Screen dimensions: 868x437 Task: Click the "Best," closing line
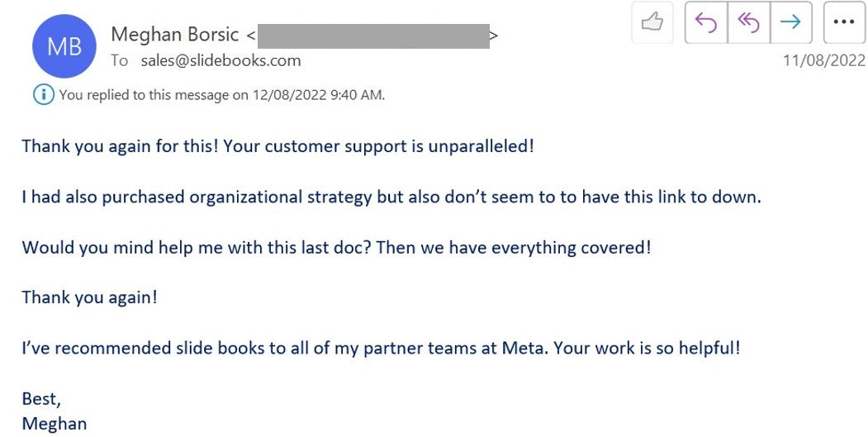(41, 399)
